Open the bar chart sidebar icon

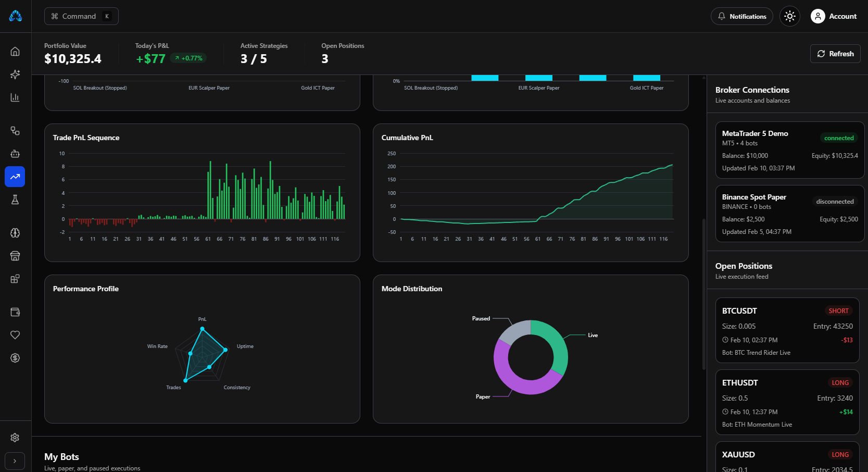click(x=15, y=97)
